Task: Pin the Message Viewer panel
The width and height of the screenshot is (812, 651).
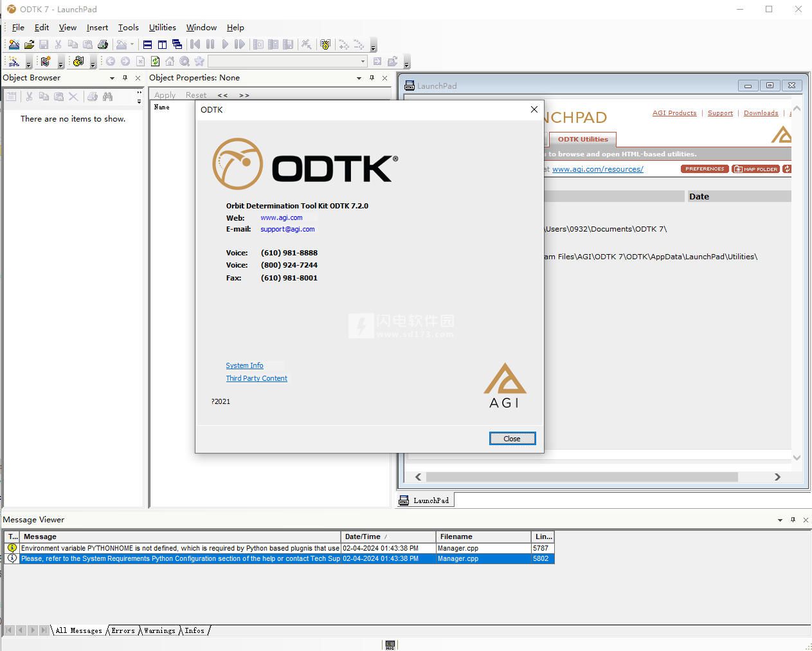Action: point(793,520)
